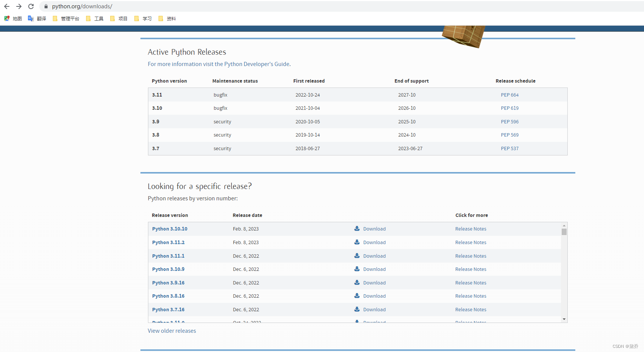Open Release Notes for Python 3.7.16

(x=471, y=310)
